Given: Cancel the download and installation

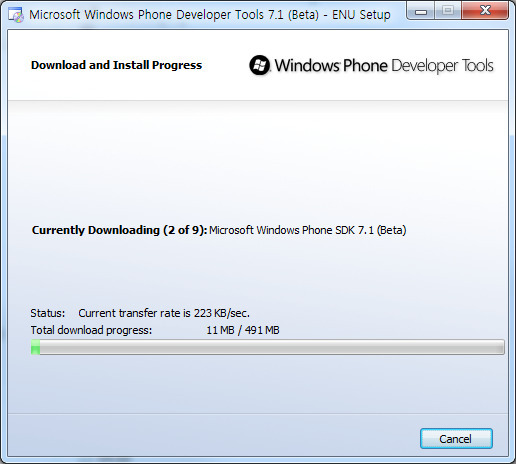Looking at the screenshot, I should (x=456, y=439).
